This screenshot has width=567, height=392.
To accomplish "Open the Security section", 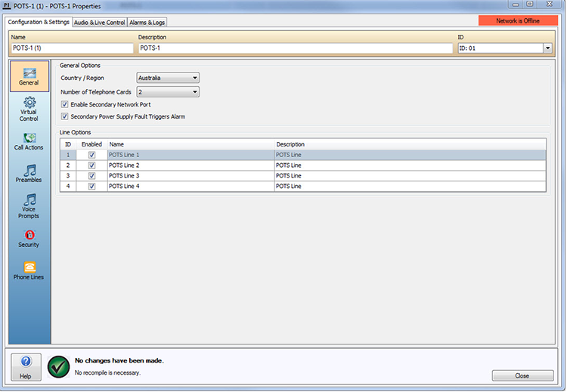I will [29, 239].
